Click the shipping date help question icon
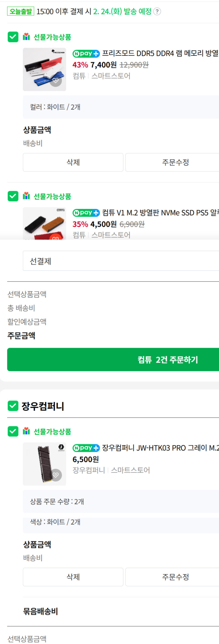 click(x=157, y=12)
